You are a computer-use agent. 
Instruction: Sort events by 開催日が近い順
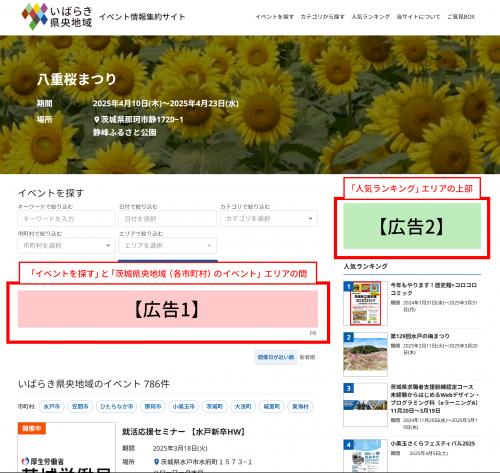click(276, 357)
